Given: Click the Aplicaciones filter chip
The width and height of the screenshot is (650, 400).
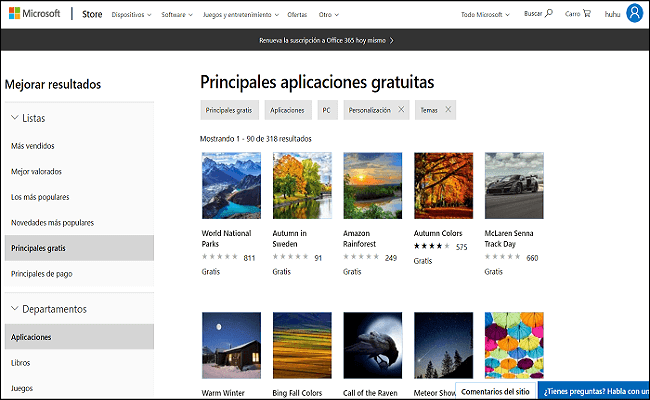Looking at the screenshot, I should coord(288,110).
